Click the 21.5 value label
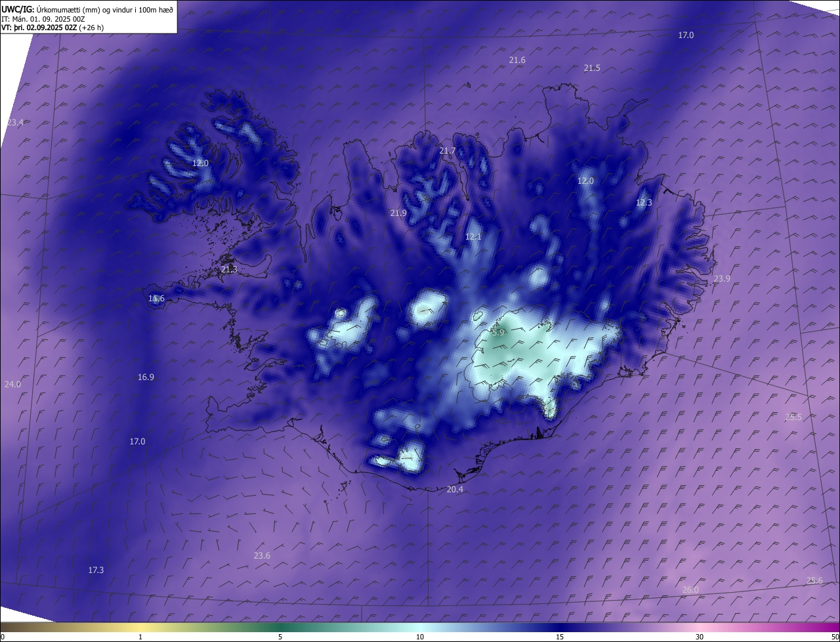 pyautogui.click(x=592, y=68)
